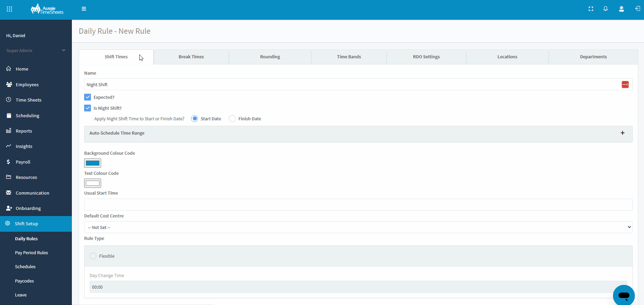The image size is (644, 305).
Task: Click the Shift Setup gear icon
Action: pyautogui.click(x=7, y=223)
